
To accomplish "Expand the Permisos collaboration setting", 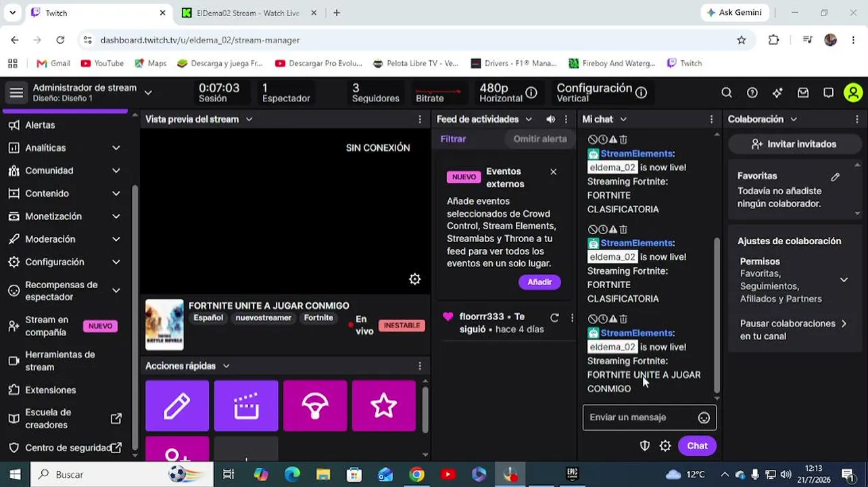I will pos(844,279).
